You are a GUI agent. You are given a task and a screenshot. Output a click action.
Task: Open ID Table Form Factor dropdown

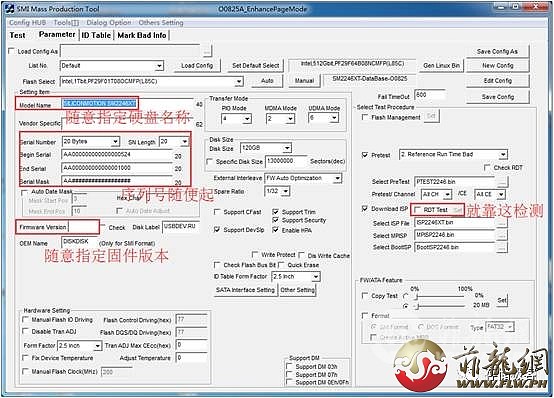316,276
